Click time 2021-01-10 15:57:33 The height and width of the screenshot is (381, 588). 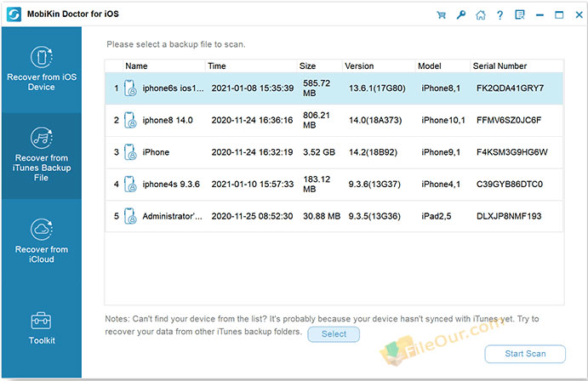coord(253,185)
